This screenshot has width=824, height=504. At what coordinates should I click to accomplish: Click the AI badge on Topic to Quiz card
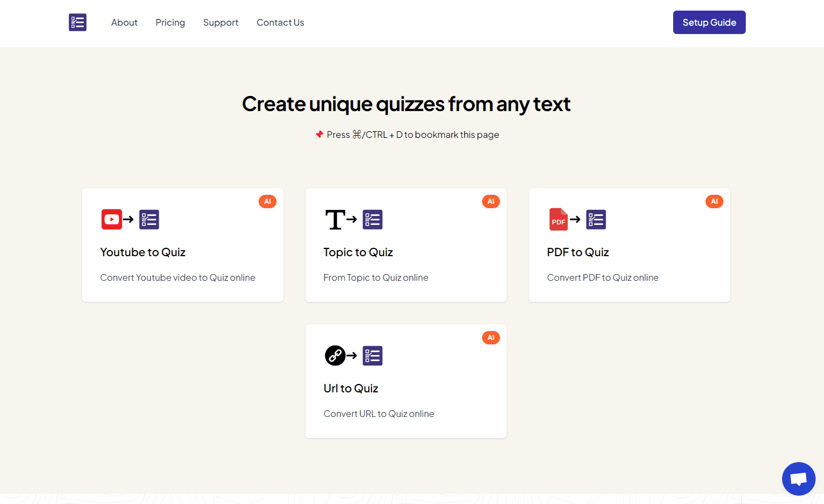click(x=491, y=201)
